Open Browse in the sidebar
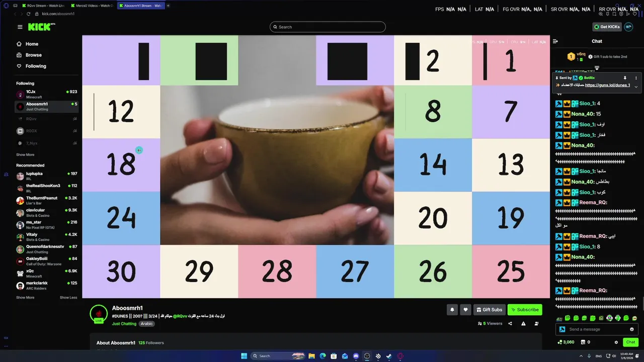 (x=29, y=55)
